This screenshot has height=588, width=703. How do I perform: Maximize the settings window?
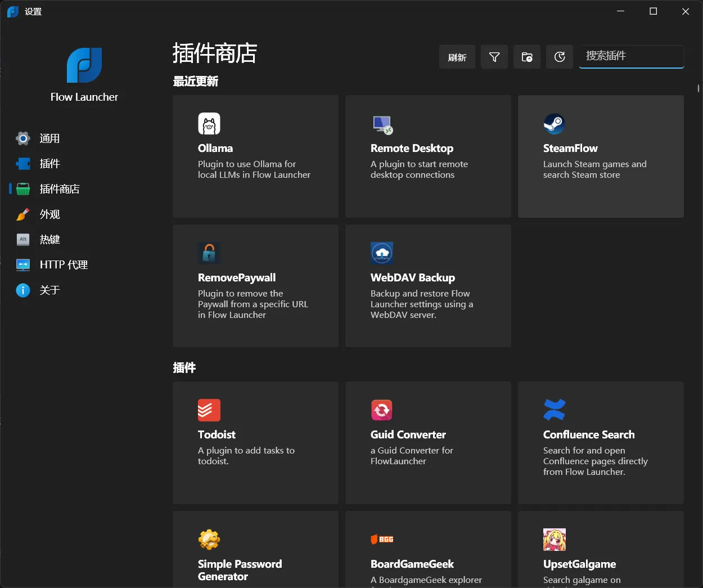tap(654, 11)
